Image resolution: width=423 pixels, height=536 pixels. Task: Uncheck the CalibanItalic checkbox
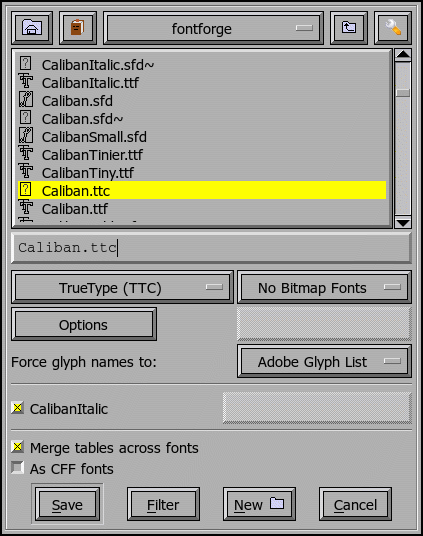[x=17, y=408]
